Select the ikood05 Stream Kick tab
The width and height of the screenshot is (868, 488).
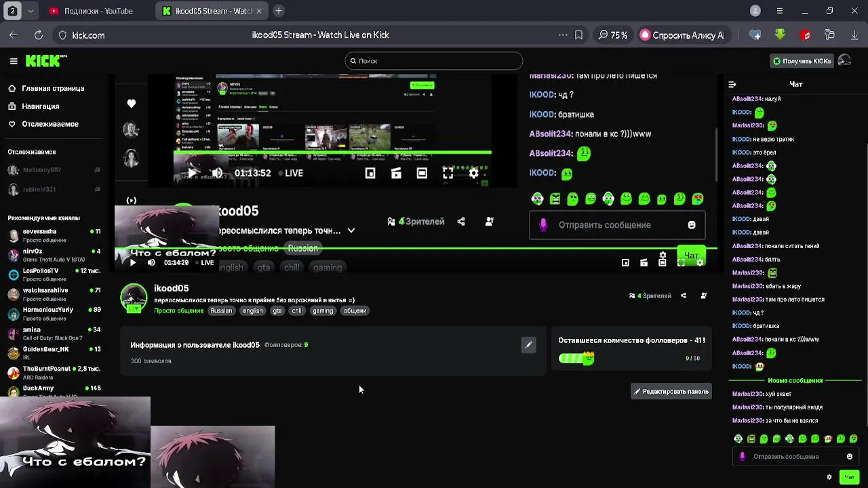coord(212,11)
